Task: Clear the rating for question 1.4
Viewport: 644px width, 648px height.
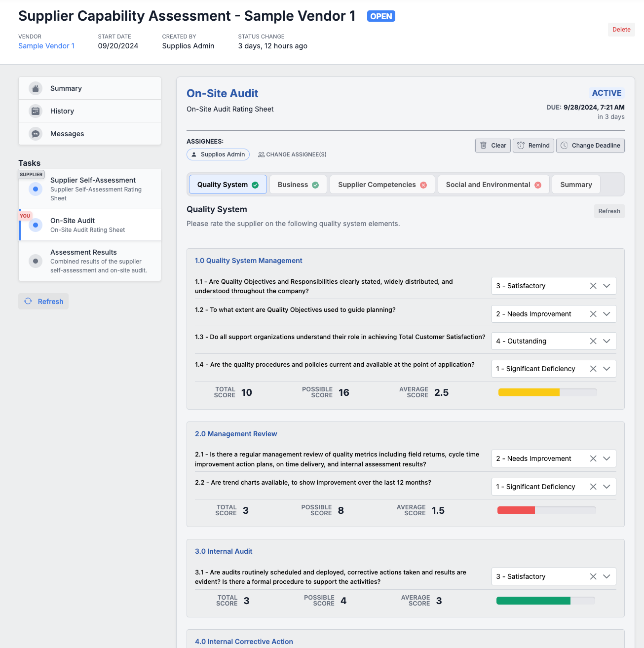Action: [593, 369]
